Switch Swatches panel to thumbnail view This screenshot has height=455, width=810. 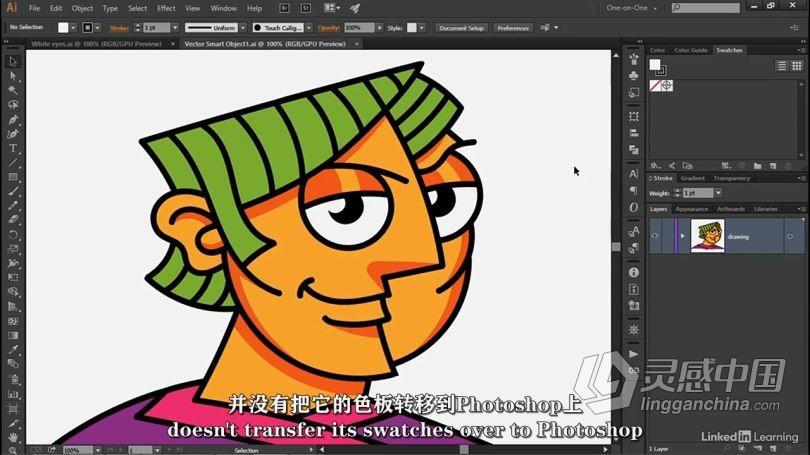797,66
